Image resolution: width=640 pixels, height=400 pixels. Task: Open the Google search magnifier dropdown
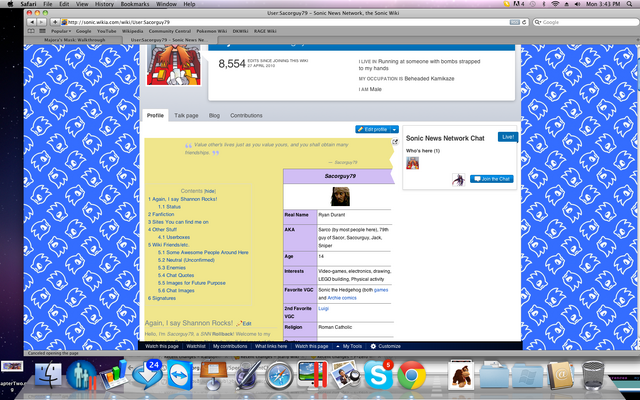point(538,22)
